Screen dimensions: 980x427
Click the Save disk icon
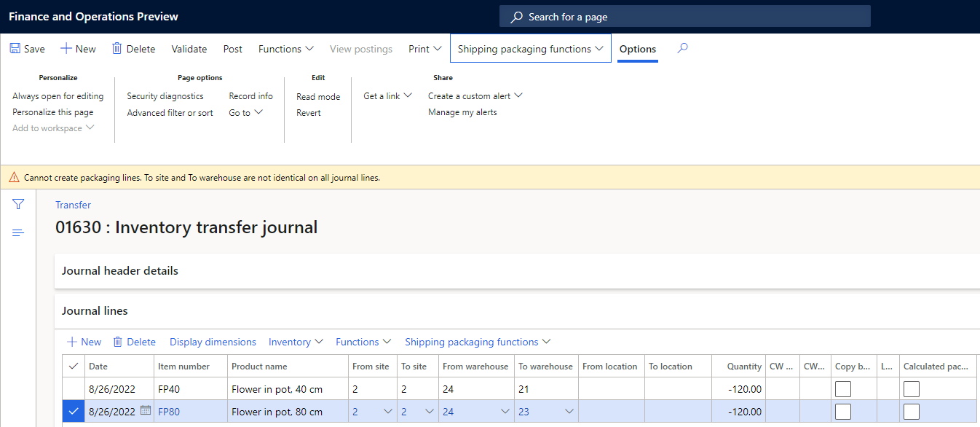pos(15,49)
